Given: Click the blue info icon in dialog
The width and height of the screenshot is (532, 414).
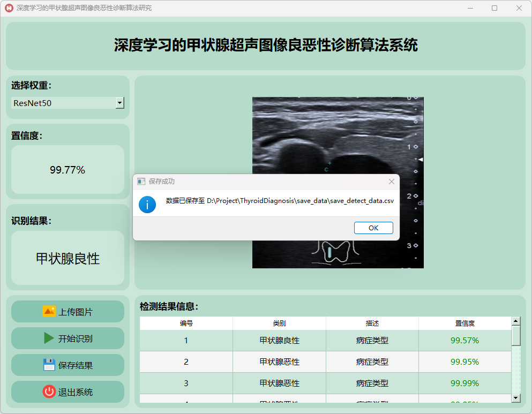Looking at the screenshot, I should click(147, 204).
